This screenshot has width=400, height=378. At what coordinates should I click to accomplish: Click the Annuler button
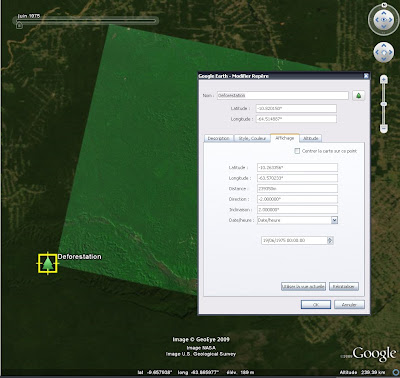pos(349,305)
